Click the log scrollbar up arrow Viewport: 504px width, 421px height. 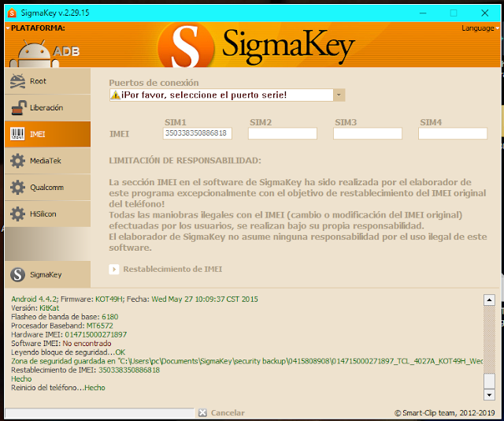pyautogui.click(x=489, y=300)
